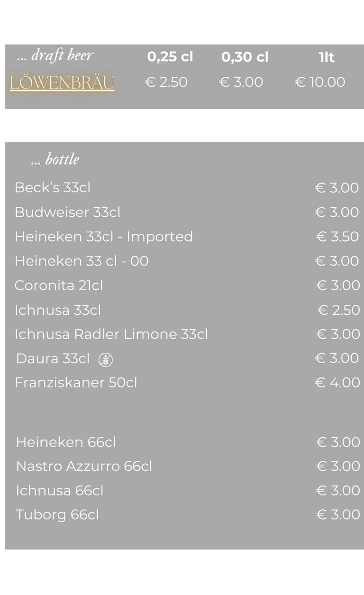Click the bottle section heading
The image size is (364, 595).
click(55, 159)
